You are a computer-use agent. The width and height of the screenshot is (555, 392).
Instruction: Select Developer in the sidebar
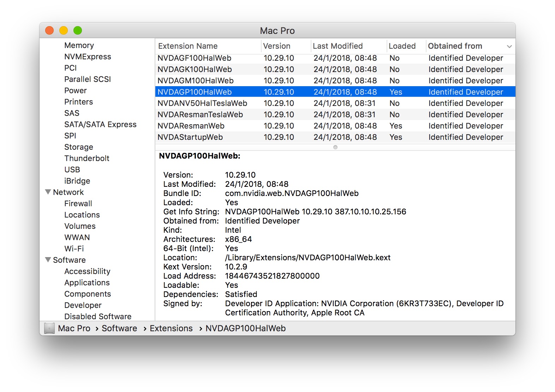point(83,305)
